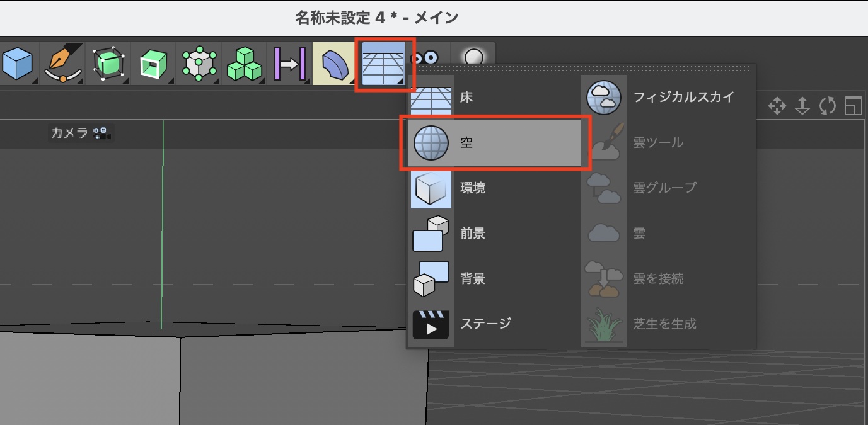
Task: Open the Subdivision Surface generator icon
Action: coord(108,64)
